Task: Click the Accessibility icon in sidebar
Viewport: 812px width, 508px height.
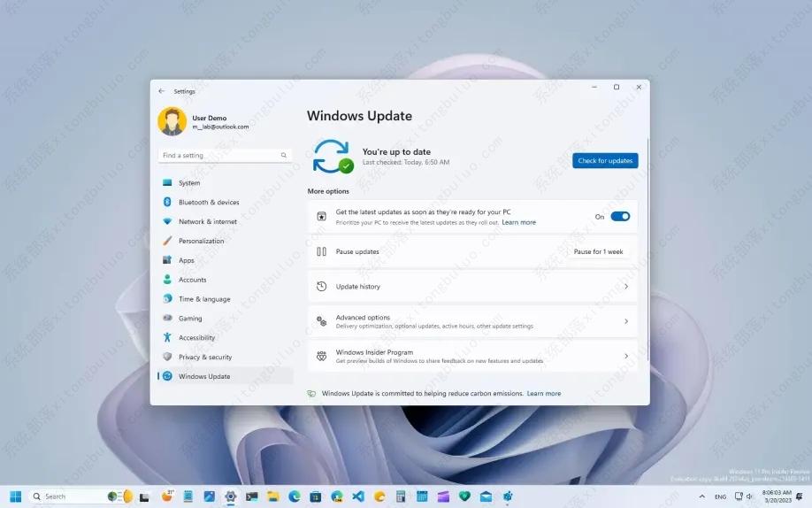Action: [x=167, y=337]
